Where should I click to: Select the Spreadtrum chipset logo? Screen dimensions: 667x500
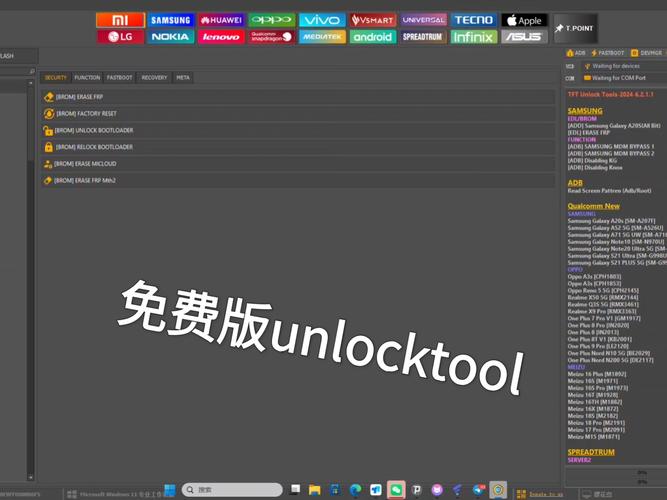423,37
